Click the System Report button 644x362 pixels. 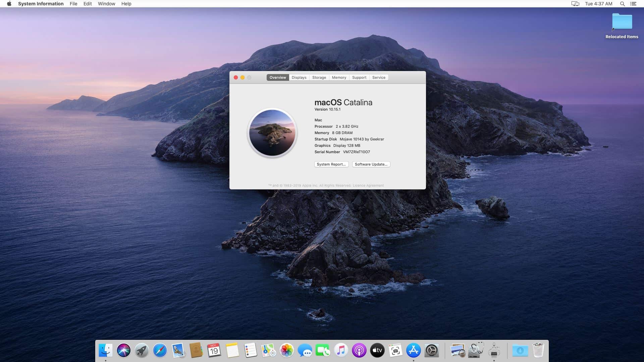pos(331,164)
